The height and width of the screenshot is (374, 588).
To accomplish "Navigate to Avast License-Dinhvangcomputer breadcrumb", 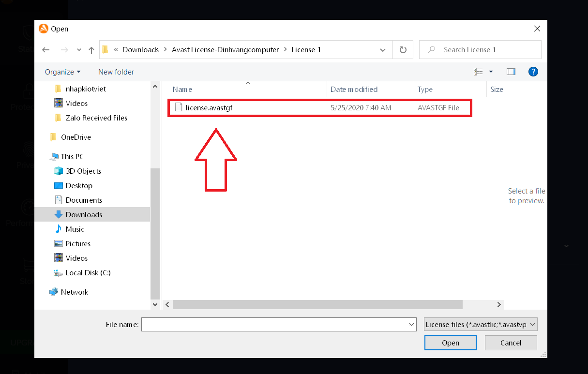I will point(226,50).
